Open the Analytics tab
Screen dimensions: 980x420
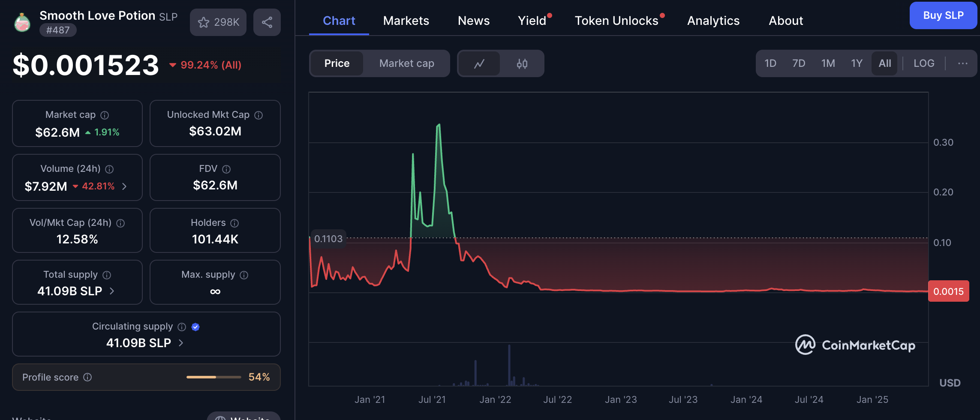713,21
